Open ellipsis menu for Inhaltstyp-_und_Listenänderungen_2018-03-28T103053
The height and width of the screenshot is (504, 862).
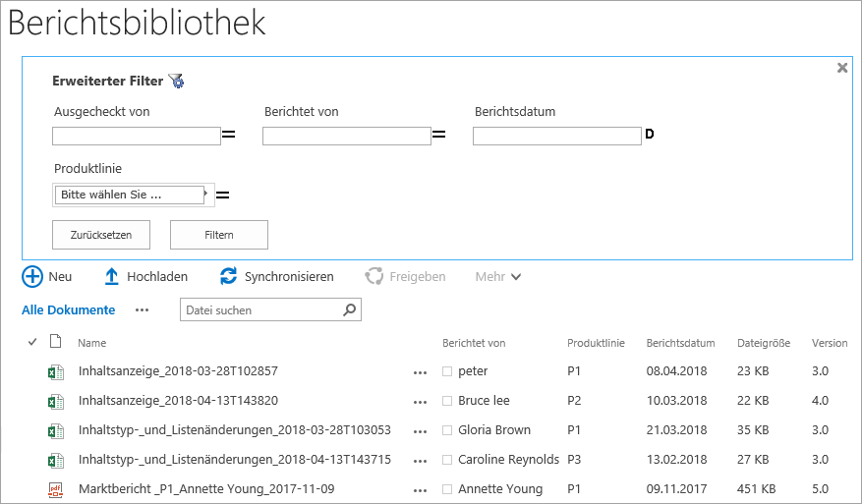tap(420, 431)
